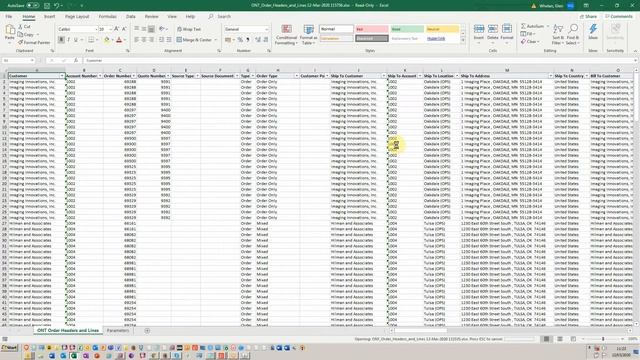Open the Name Box dropdown
The image size is (640, 360).
click(x=32, y=60)
